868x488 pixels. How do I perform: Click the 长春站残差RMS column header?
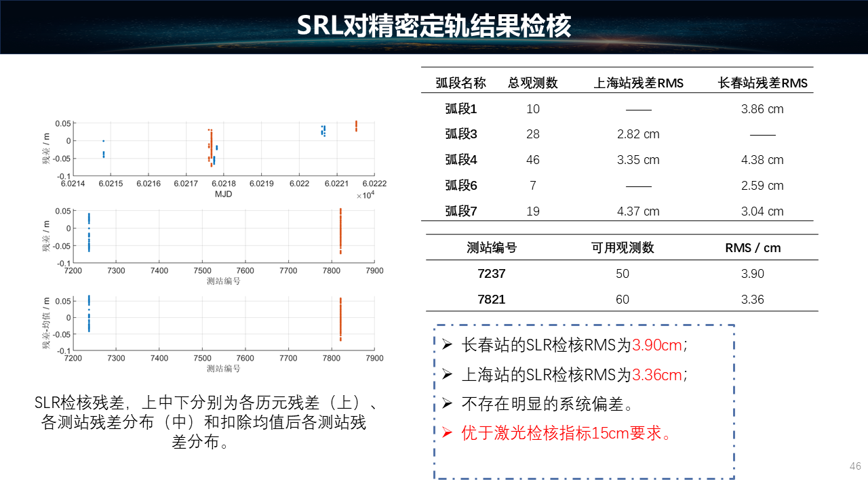click(762, 83)
